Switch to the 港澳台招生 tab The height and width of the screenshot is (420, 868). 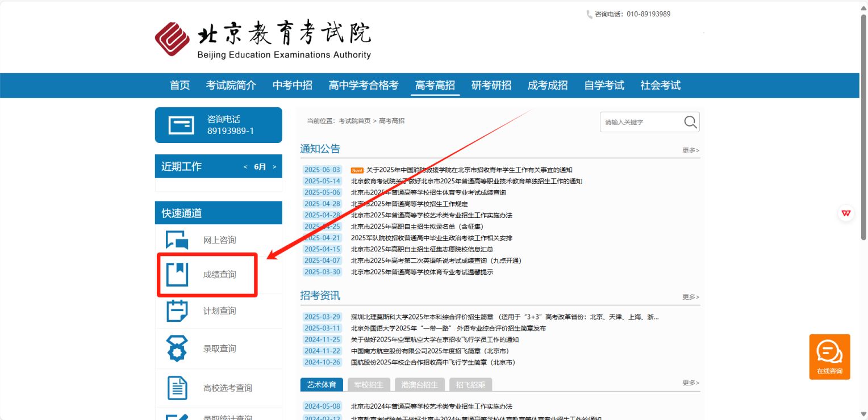[419, 385]
